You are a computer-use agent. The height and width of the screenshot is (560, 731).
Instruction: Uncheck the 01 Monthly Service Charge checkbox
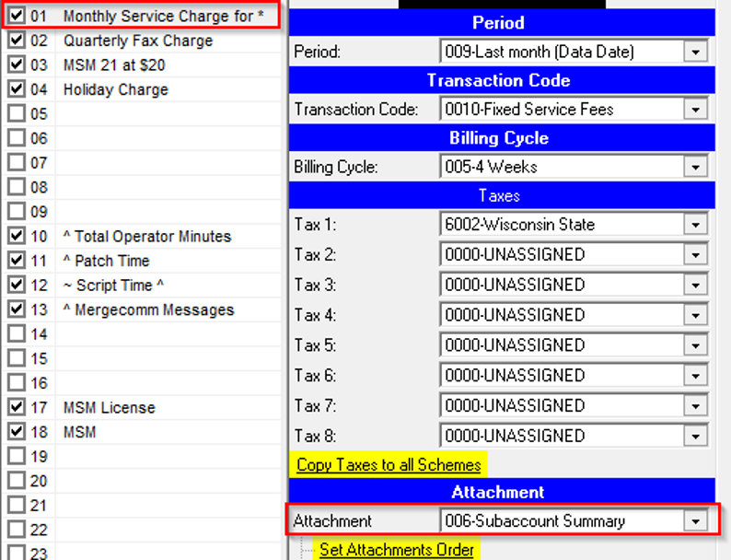(x=17, y=17)
